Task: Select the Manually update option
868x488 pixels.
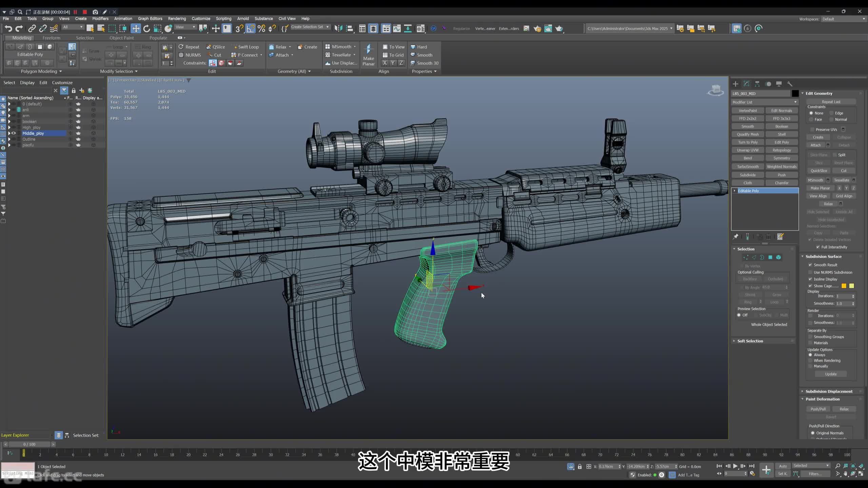Action: (810, 366)
